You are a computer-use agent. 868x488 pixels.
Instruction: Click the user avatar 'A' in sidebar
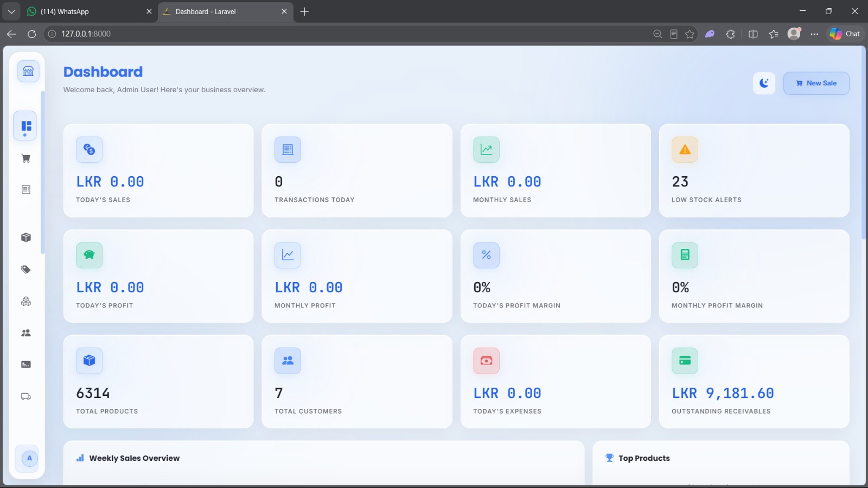click(x=29, y=458)
